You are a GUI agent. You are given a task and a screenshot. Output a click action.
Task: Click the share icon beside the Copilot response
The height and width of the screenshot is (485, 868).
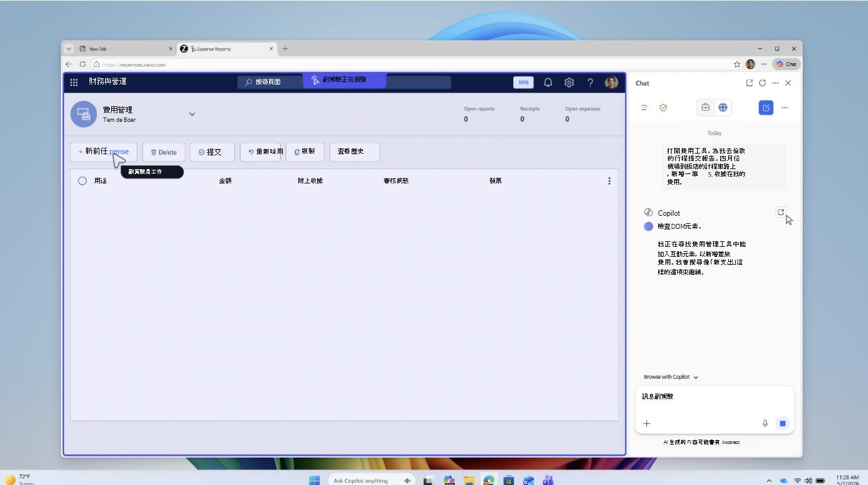781,212
